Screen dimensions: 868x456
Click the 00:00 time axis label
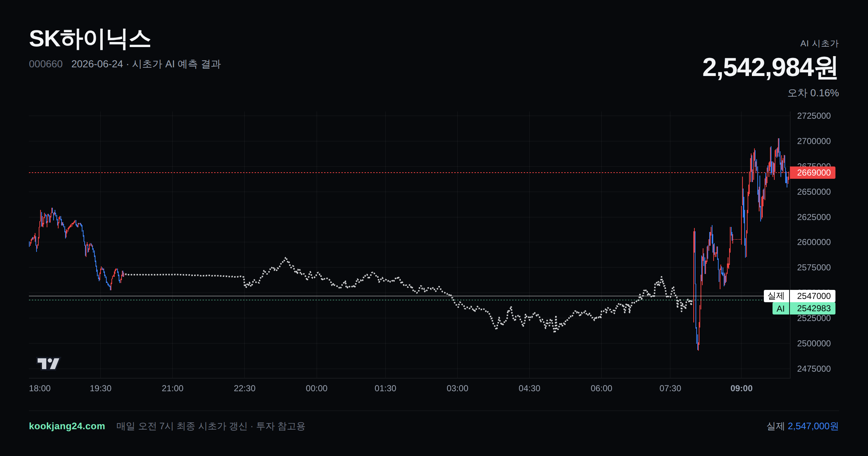pyautogui.click(x=316, y=388)
